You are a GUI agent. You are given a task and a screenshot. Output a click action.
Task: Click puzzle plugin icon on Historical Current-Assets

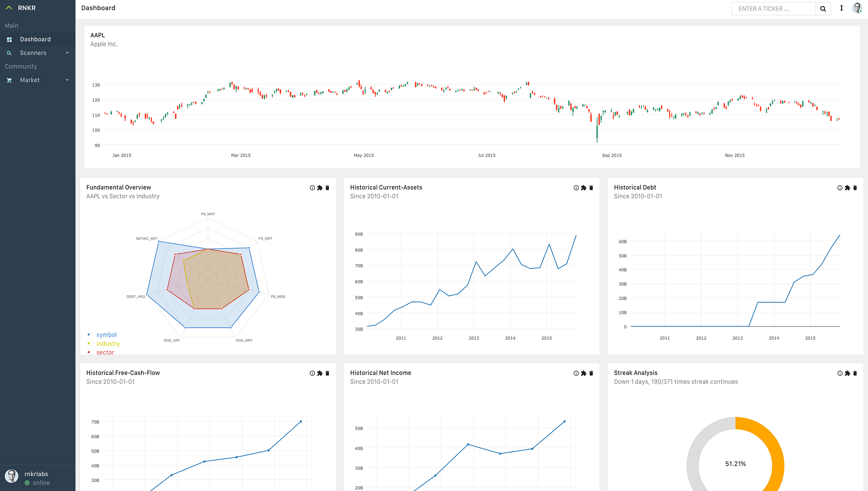[583, 188]
